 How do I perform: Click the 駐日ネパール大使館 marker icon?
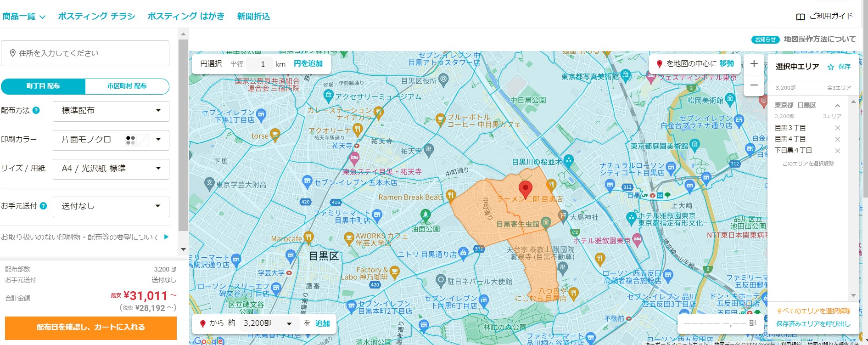tap(441, 280)
